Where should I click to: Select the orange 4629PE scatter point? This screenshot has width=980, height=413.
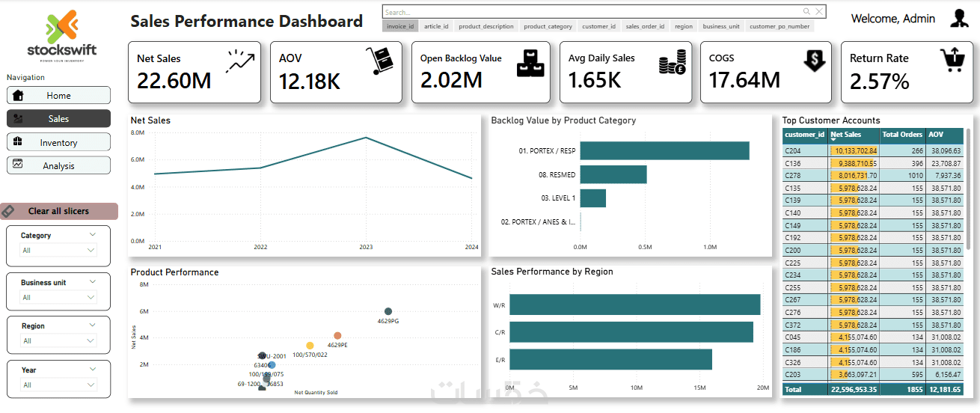[x=337, y=336]
